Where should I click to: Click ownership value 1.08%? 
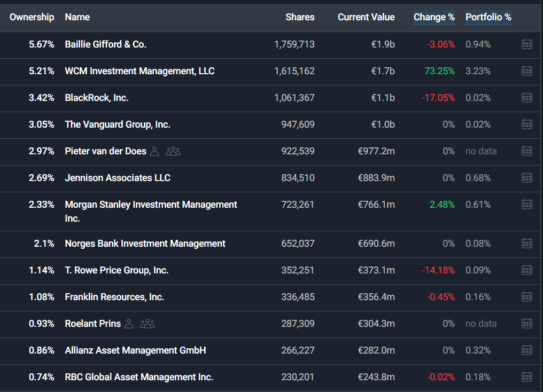point(42,297)
